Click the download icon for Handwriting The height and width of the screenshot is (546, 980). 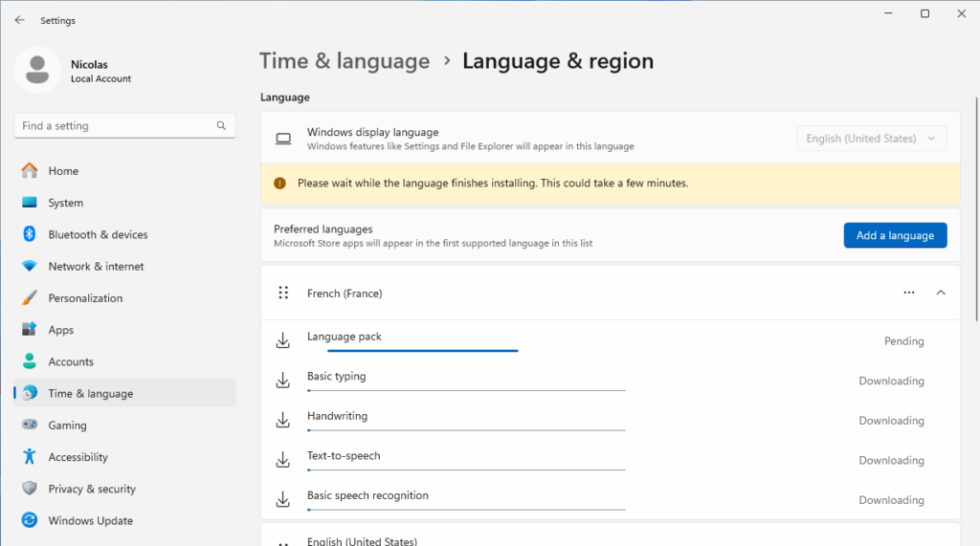click(283, 420)
